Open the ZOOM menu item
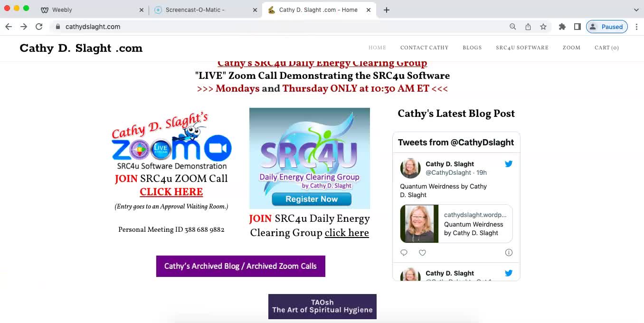Image resolution: width=644 pixels, height=323 pixels. (571, 47)
